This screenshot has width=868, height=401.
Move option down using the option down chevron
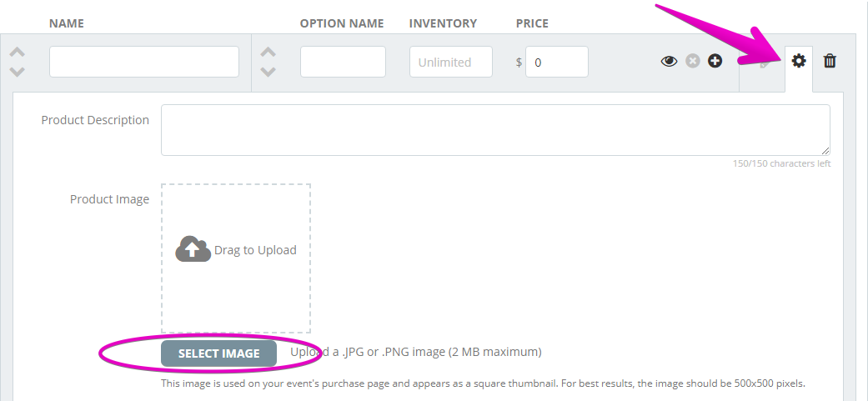tap(268, 72)
